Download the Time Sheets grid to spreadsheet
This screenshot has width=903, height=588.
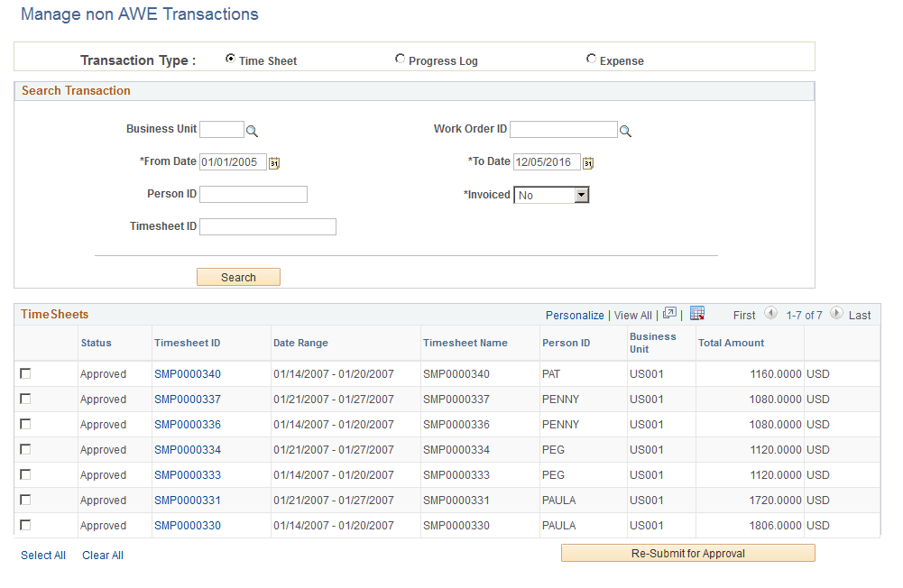coord(696,313)
